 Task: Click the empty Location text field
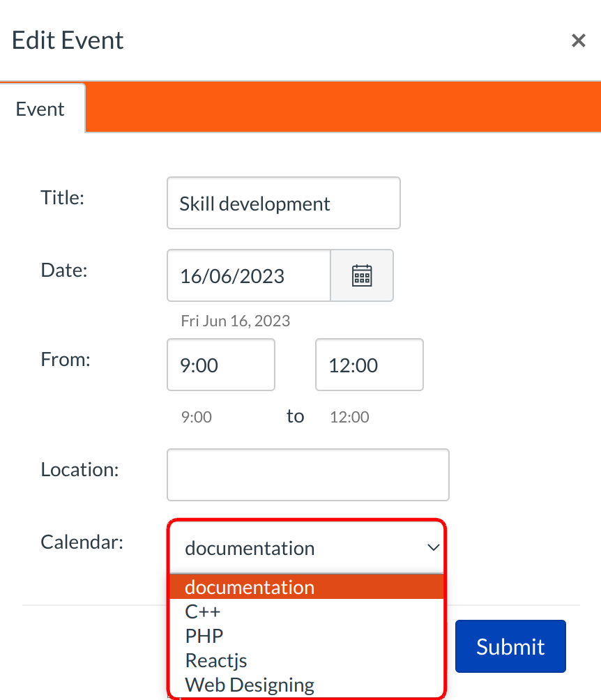tap(307, 475)
